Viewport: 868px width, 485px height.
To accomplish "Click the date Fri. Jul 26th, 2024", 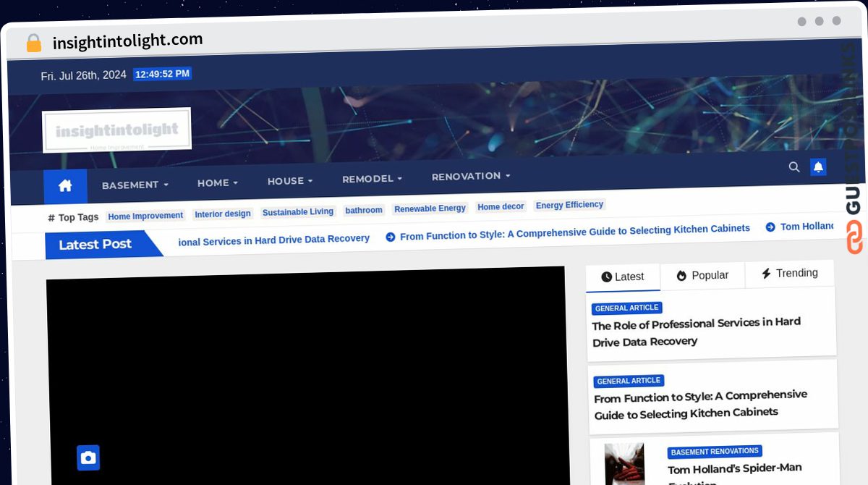I will pos(83,75).
